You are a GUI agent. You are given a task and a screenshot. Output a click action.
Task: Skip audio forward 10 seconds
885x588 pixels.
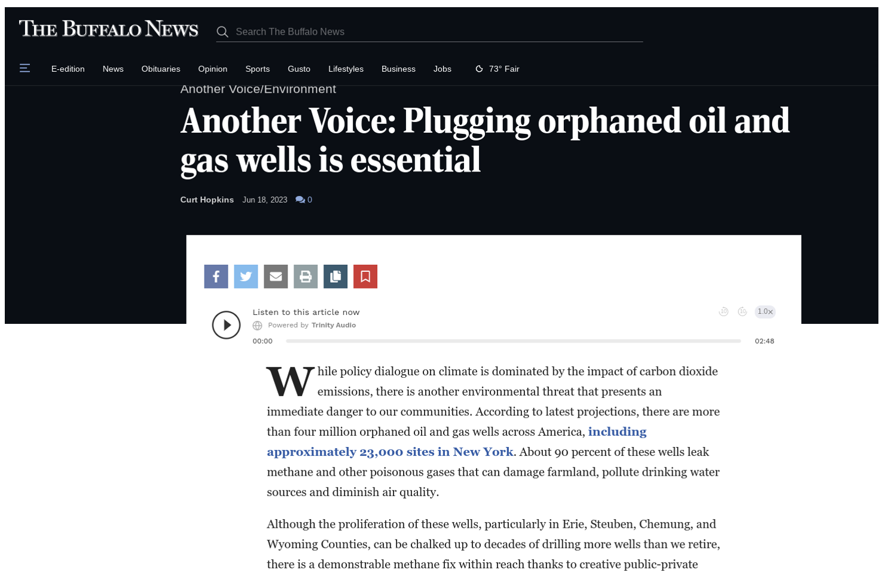(743, 311)
